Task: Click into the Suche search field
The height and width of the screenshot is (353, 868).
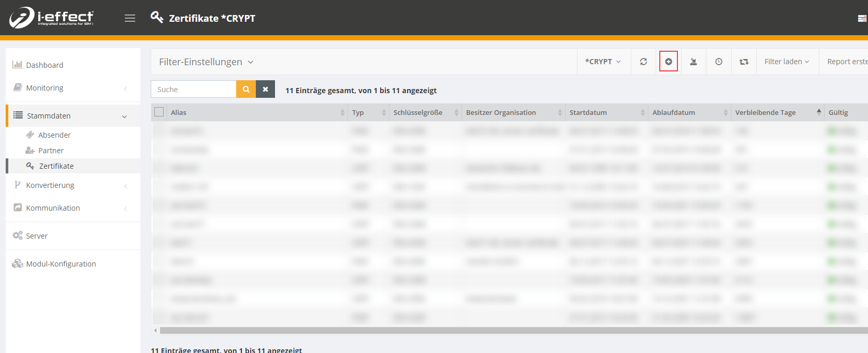Action: click(194, 89)
